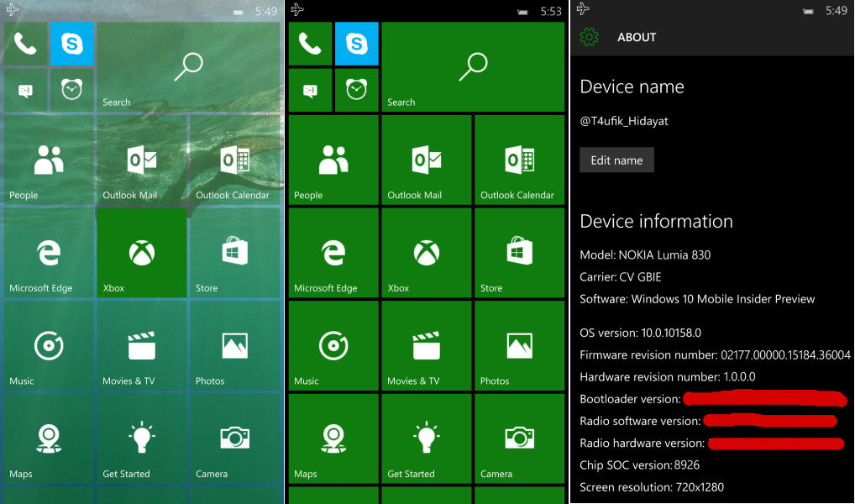
Task: Tap Get Started on the black-background start screen
Action: (427, 438)
